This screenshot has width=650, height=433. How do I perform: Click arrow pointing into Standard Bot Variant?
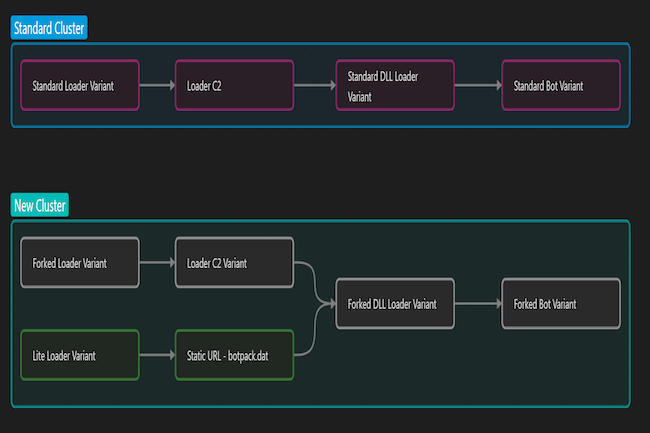[477, 86]
